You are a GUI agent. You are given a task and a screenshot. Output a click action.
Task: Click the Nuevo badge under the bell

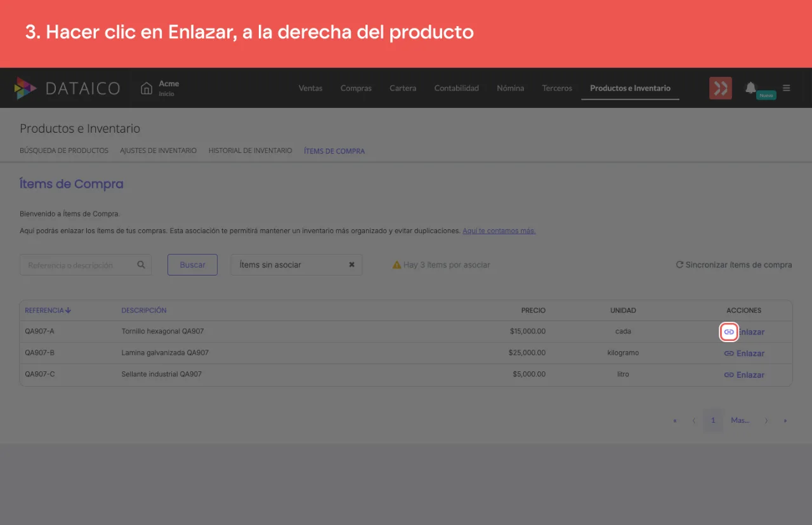pos(766,95)
